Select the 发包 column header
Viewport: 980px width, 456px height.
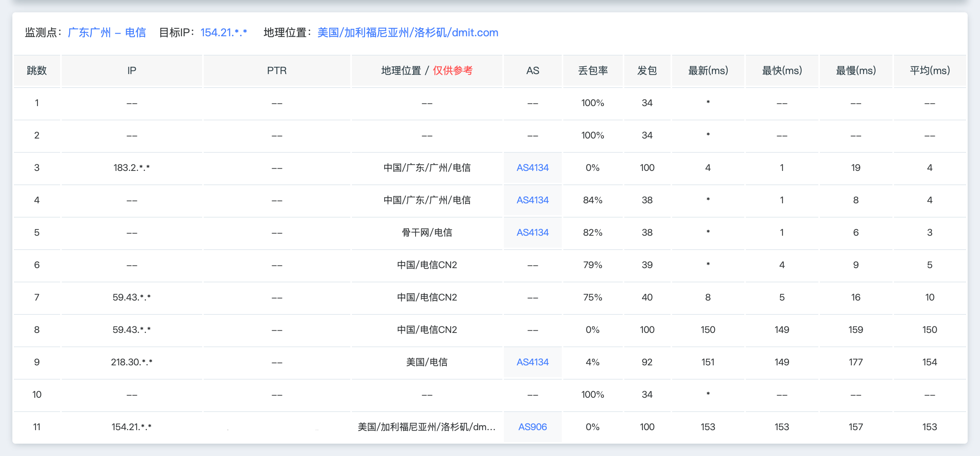point(647,70)
